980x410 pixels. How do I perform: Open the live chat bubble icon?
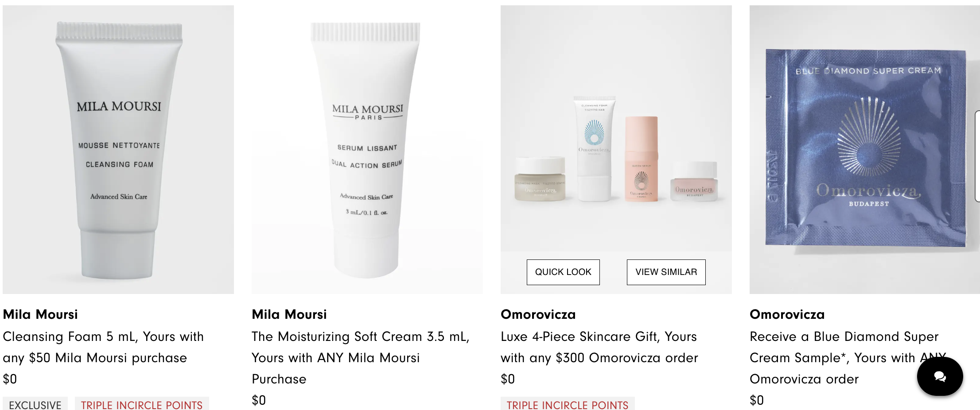coord(940,376)
